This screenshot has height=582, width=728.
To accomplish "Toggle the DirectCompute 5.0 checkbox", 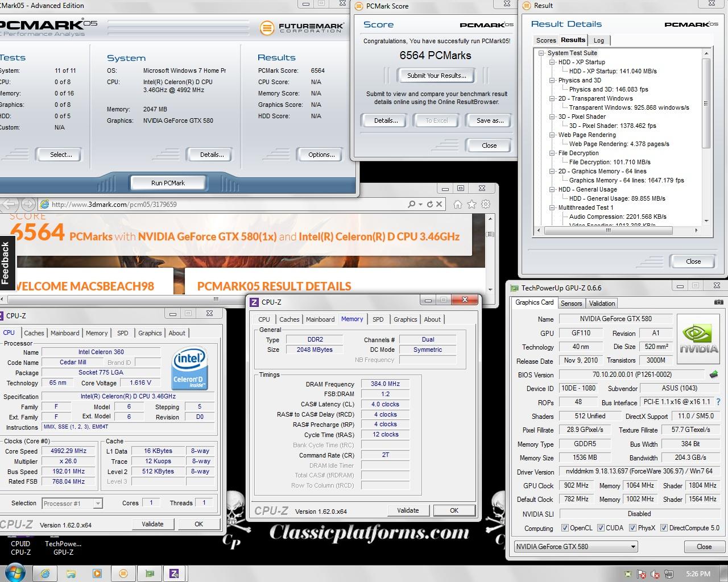I will click(x=664, y=527).
